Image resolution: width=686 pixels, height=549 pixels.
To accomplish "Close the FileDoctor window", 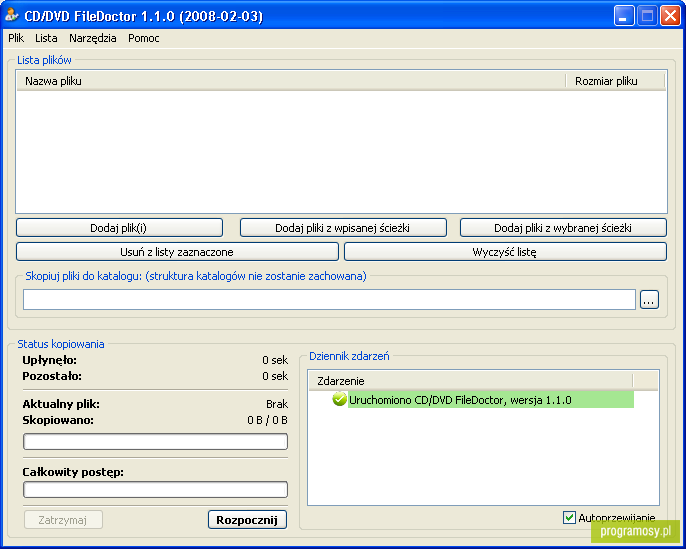I will coord(670,16).
